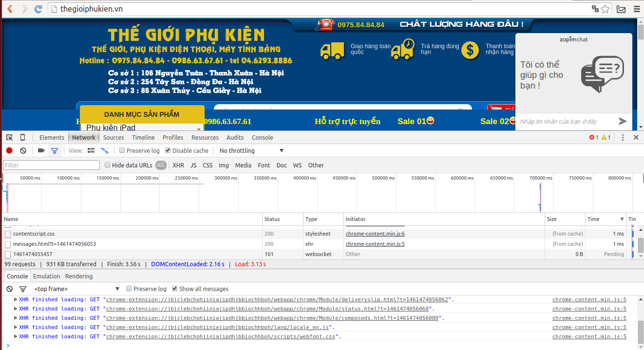The image size is (644, 350).
Task: Click the browser back arrow
Action: tap(10, 9)
